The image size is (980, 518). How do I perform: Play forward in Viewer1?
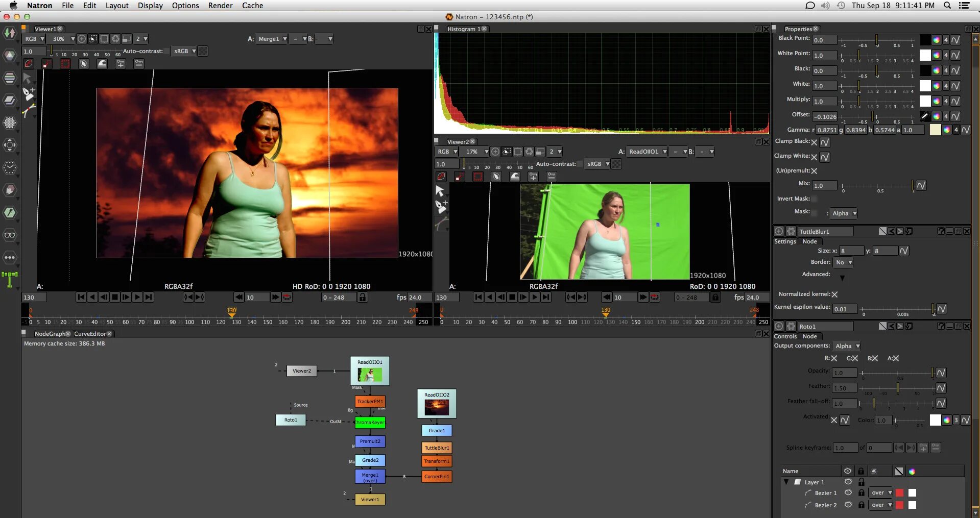pos(137,297)
